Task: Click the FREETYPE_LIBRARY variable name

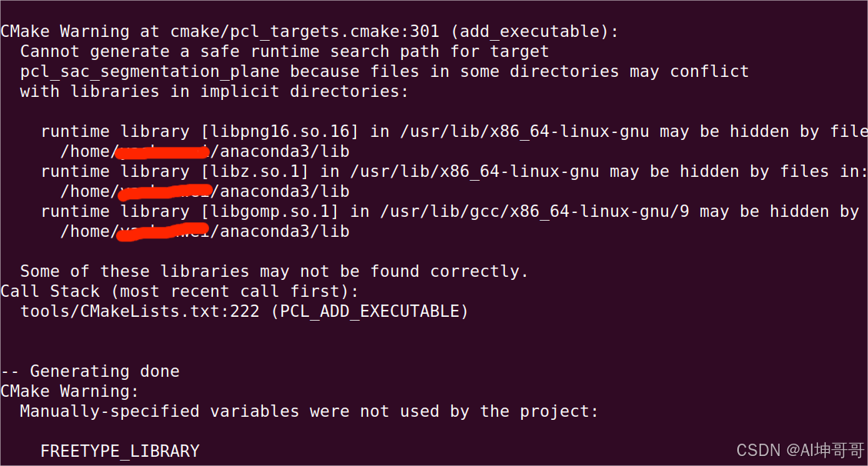Action: (120, 451)
